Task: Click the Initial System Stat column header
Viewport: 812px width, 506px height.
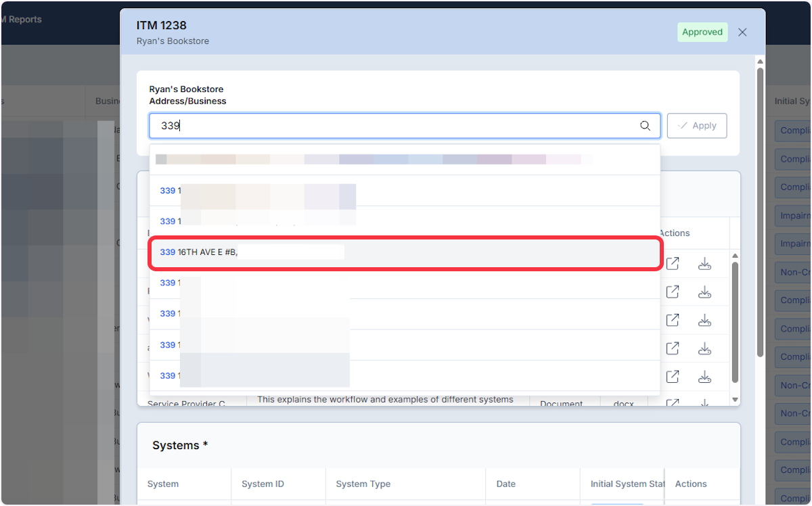Action: click(627, 484)
